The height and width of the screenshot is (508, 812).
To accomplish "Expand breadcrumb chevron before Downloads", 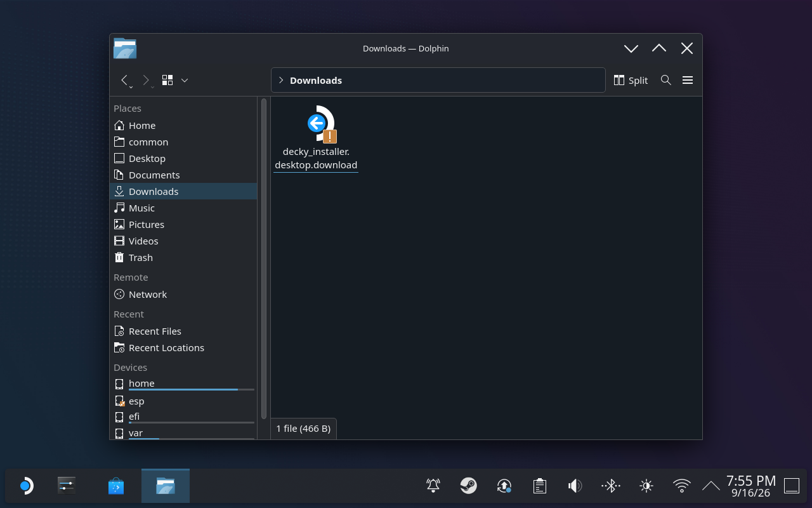I will pos(281,80).
